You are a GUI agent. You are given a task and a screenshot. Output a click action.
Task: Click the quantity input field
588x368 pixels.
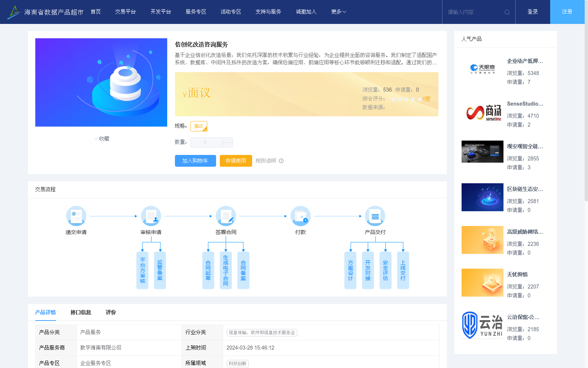click(x=206, y=142)
